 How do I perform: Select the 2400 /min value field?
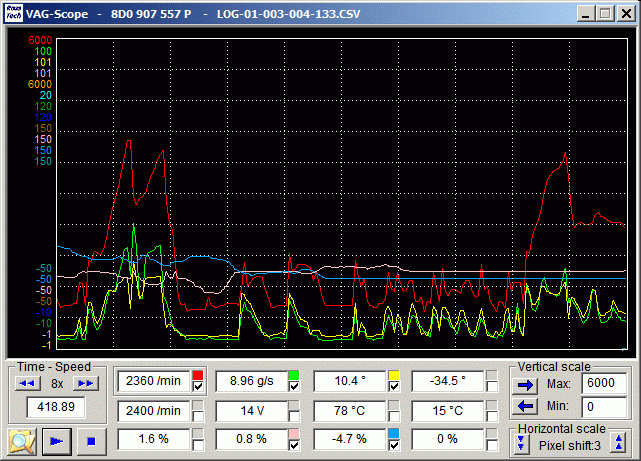153,411
